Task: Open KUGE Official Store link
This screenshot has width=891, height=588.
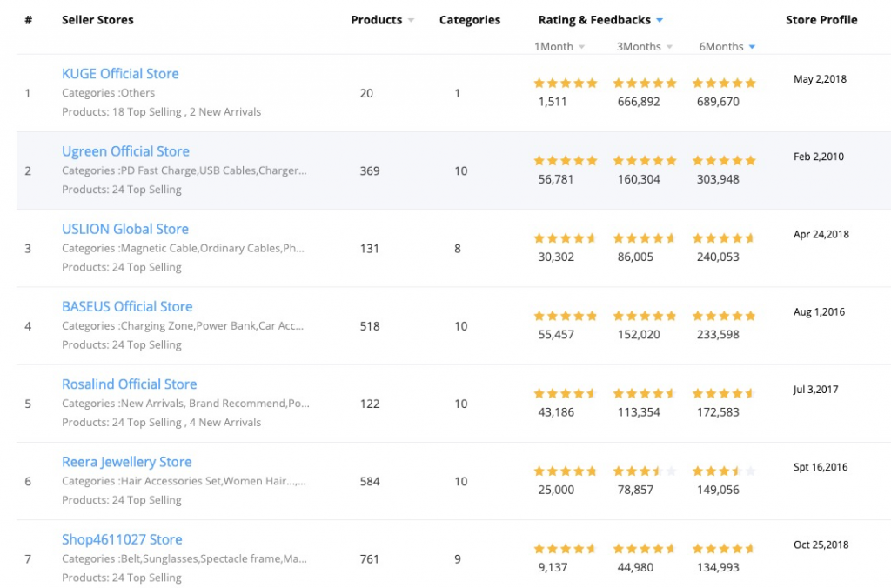Action: (120, 74)
